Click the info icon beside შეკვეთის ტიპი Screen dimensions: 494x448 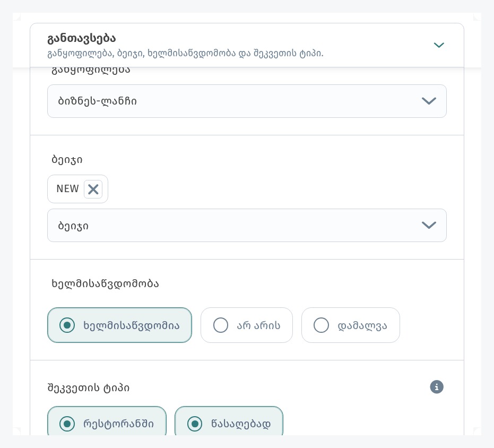click(437, 387)
